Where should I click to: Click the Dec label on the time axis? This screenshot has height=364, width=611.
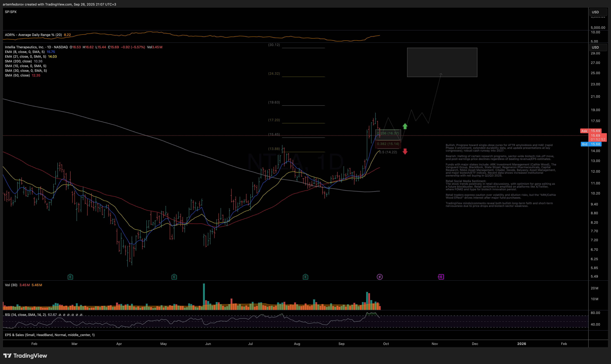pyautogui.click(x=475, y=344)
